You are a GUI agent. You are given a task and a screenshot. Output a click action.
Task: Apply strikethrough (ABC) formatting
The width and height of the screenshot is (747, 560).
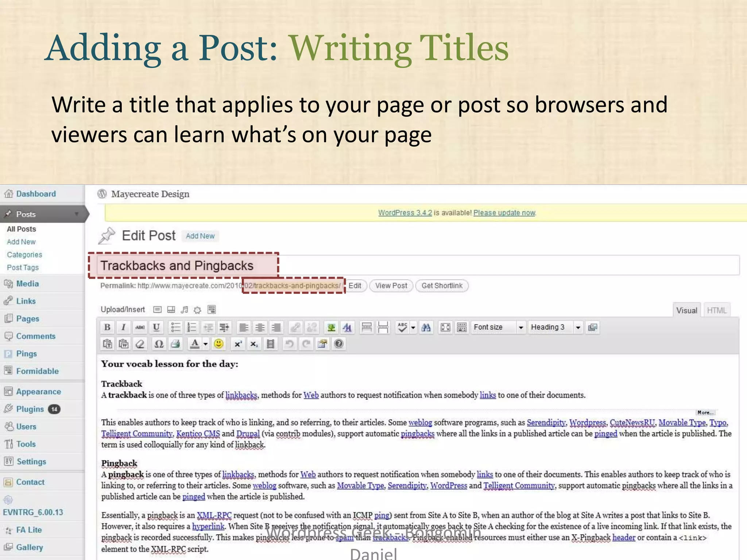pyautogui.click(x=140, y=327)
